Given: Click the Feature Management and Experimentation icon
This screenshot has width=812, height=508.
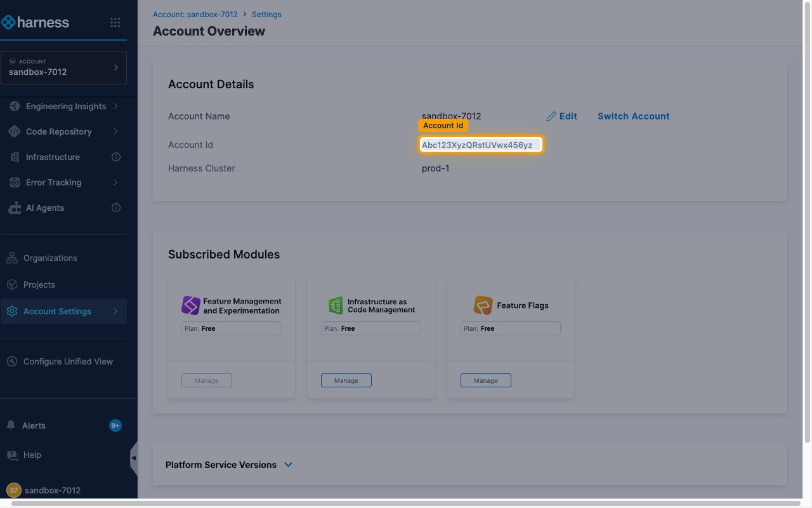Looking at the screenshot, I should tap(191, 305).
